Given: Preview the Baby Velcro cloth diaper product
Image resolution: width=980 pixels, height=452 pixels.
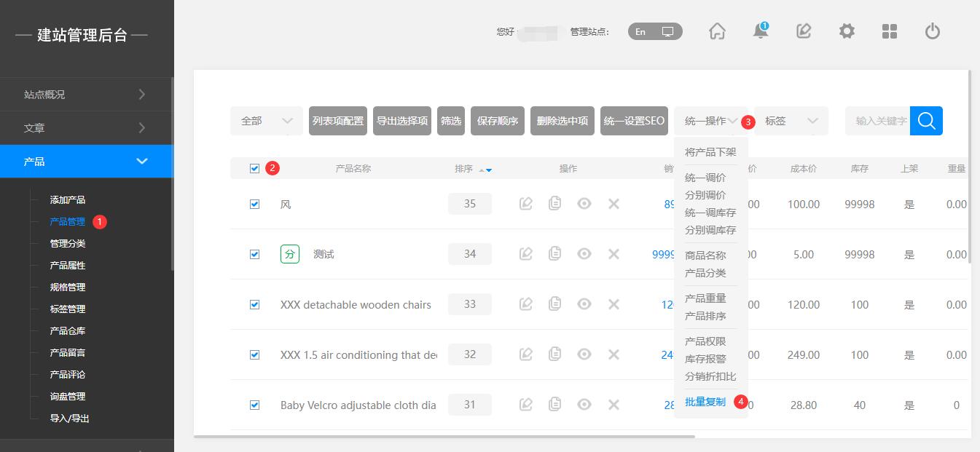Looking at the screenshot, I should tap(584, 405).
